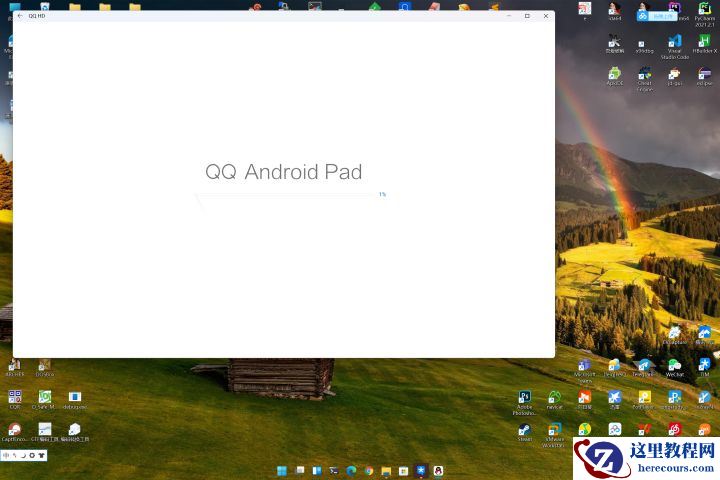This screenshot has height=480, width=720.
Task: Open the Windows Start menu on the taskbar
Action: (282, 471)
